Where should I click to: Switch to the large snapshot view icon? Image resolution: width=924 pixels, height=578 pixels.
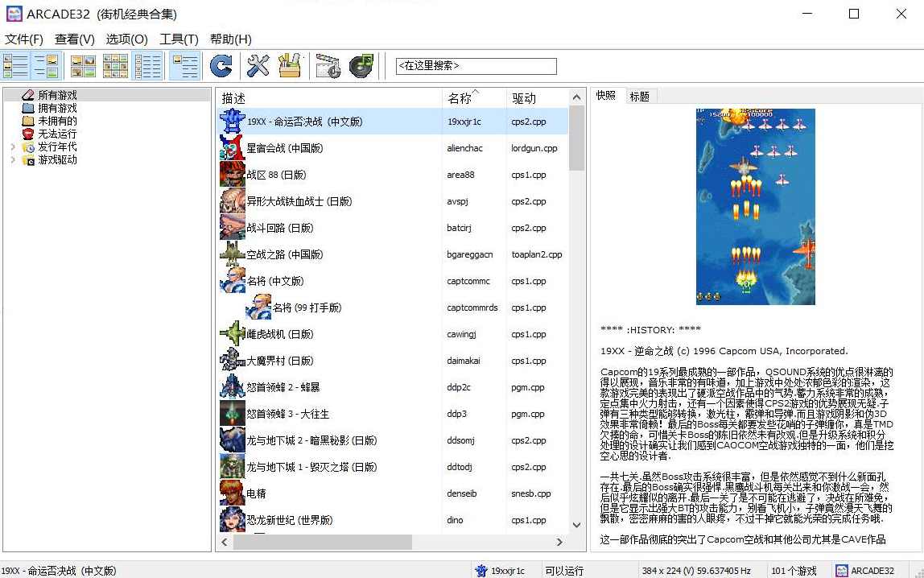184,66
